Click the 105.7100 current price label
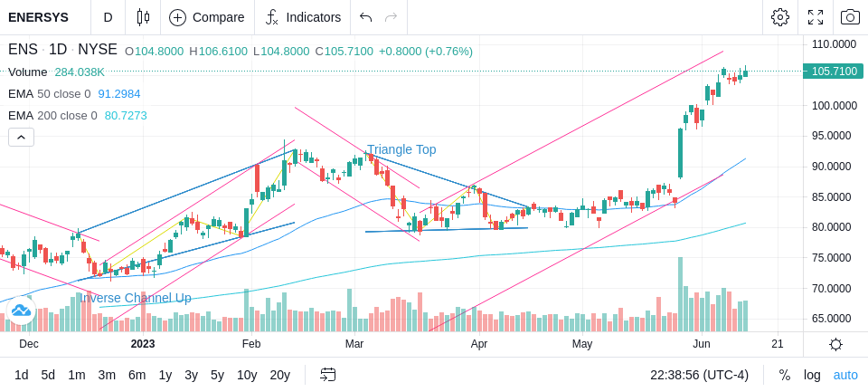The width and height of the screenshot is (868, 392). pos(833,71)
